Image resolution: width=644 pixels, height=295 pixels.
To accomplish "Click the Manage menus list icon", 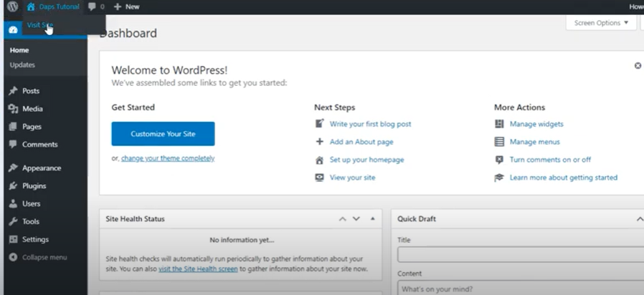I will (x=499, y=142).
